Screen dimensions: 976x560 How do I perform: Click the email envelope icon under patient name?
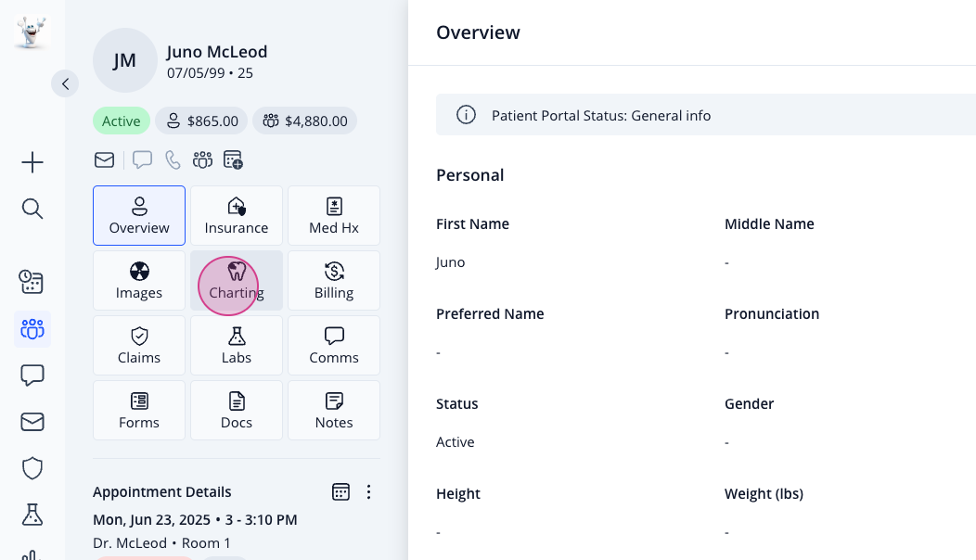[x=104, y=160]
